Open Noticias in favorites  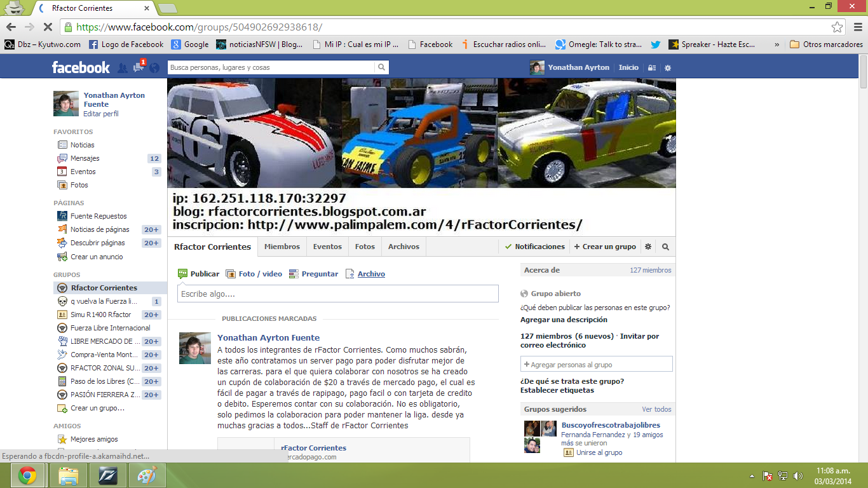[x=82, y=145]
